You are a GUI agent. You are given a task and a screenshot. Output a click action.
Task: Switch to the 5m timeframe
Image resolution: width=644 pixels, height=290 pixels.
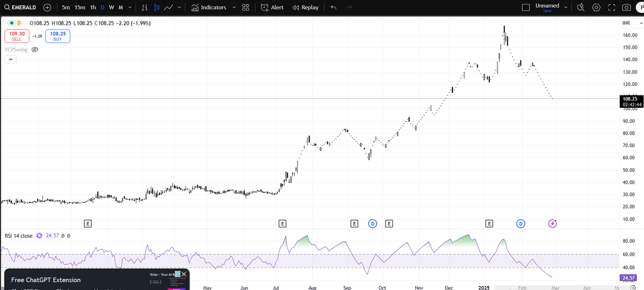click(65, 8)
